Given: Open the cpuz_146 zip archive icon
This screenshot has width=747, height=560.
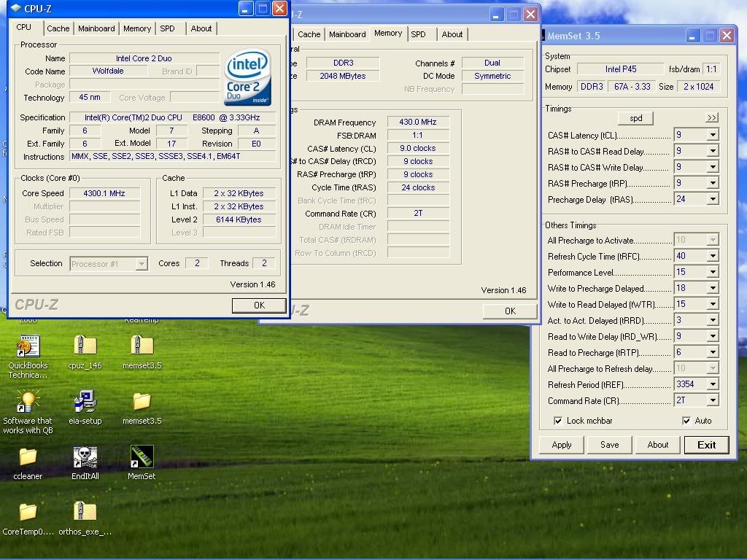Looking at the screenshot, I should (x=85, y=346).
